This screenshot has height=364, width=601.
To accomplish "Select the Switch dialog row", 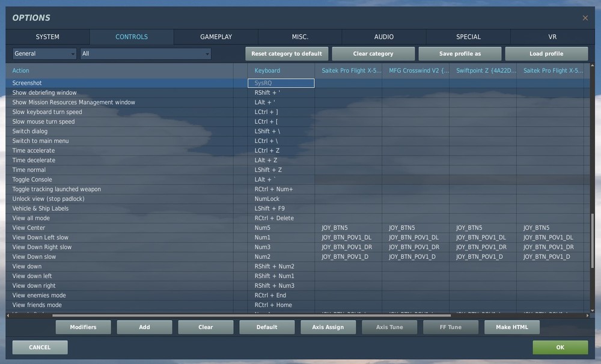I will (x=298, y=132).
